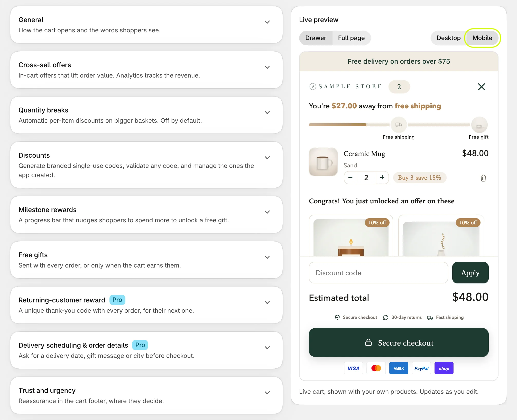Viewport: 517px width, 420px height.
Task: Click the 30-day returns refresh icon
Action: click(x=385, y=318)
